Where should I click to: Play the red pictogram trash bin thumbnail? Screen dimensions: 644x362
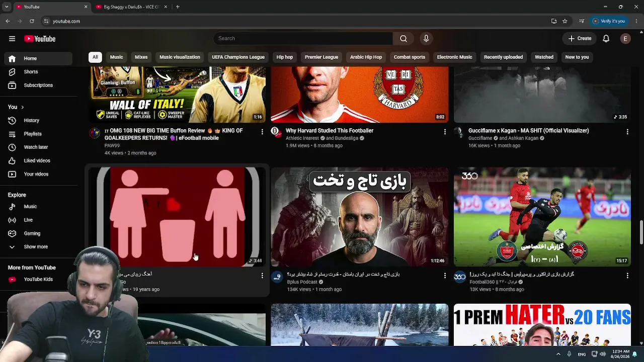tap(177, 217)
